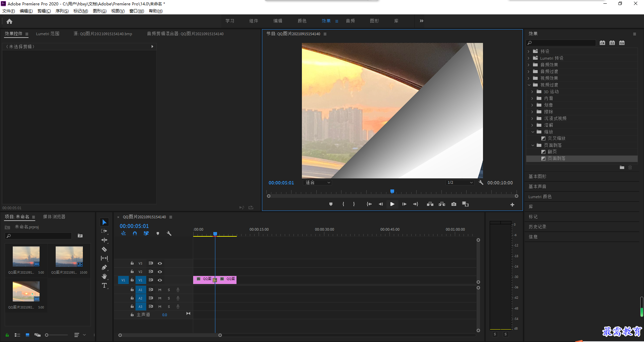The image size is (644, 342).
Task: Select the Pen tool
Action: click(104, 267)
